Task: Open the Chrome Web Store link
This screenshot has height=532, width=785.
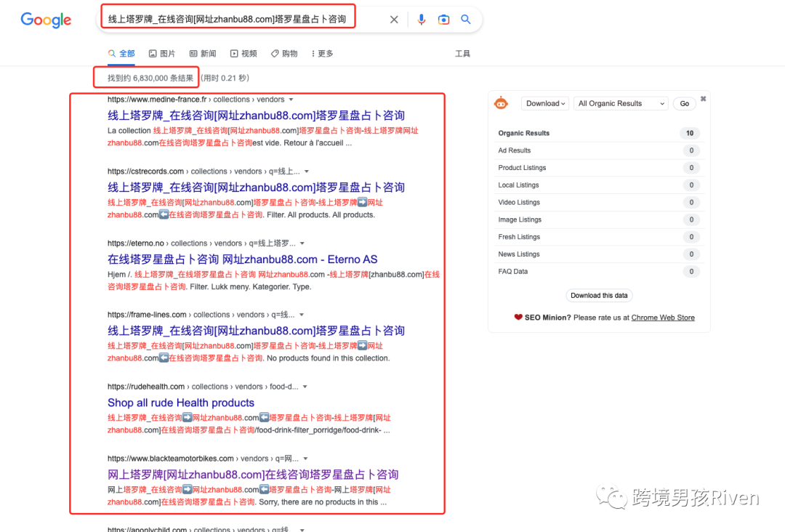Action: click(663, 318)
